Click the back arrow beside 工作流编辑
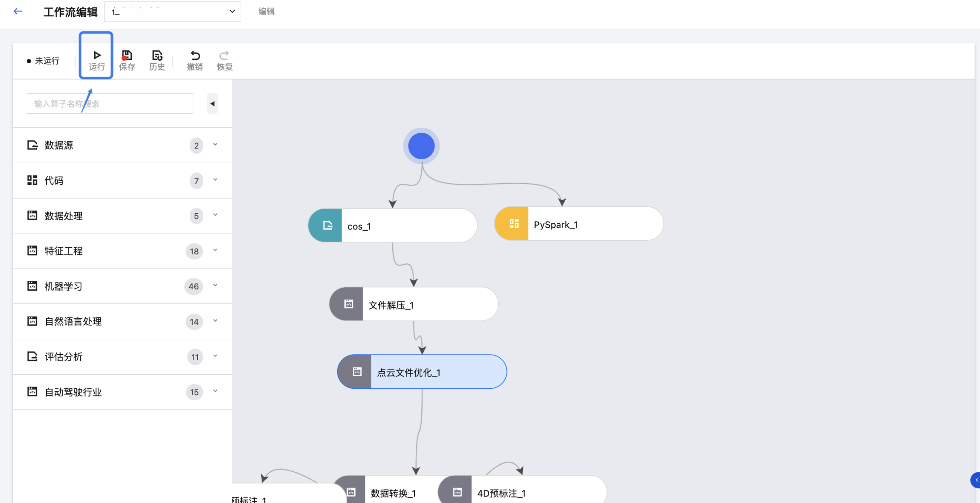This screenshot has width=980, height=503. (x=18, y=11)
